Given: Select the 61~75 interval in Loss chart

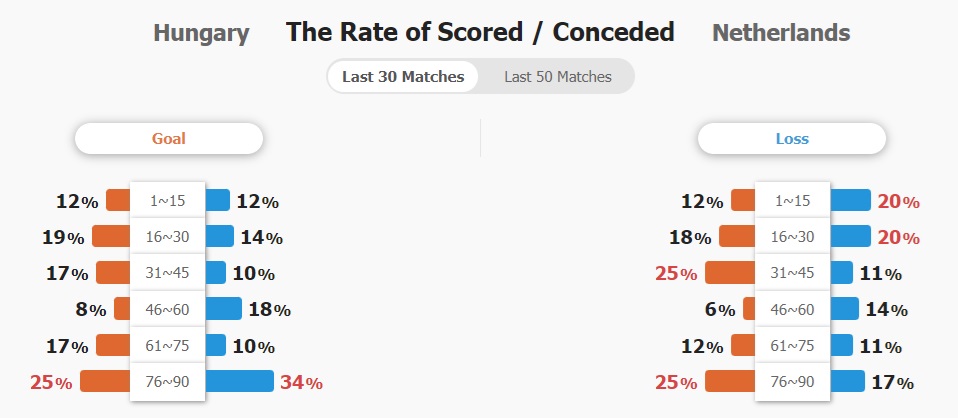Looking at the screenshot, I should click(x=792, y=345).
